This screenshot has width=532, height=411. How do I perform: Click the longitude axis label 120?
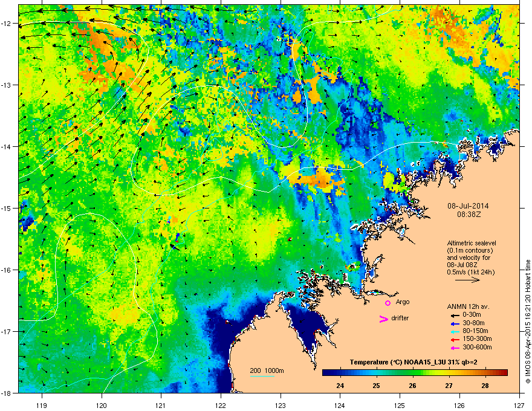pyautogui.click(x=102, y=405)
